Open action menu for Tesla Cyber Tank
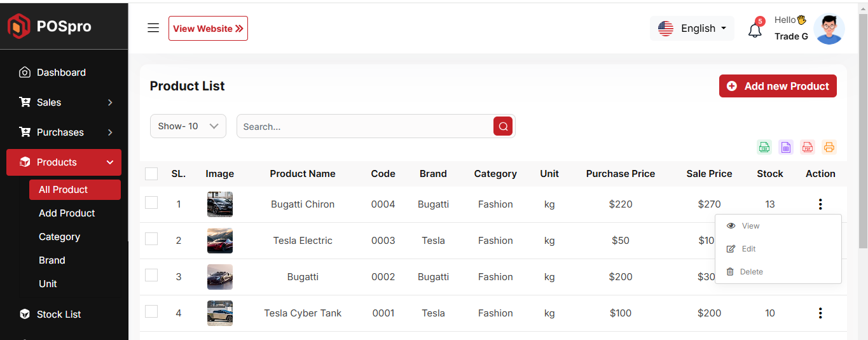Image resolution: width=868 pixels, height=340 pixels. [x=820, y=313]
